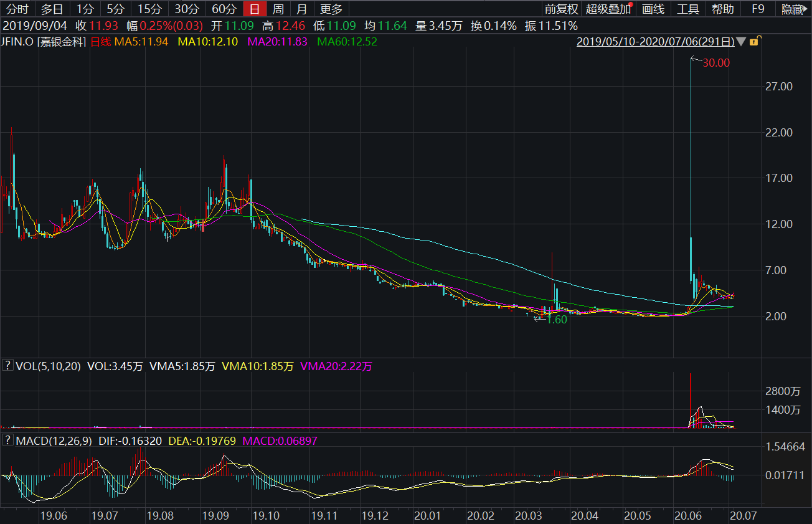This screenshot has height=524, width=812.
Task: Switch to the 1分 one-minute chart
Action: (x=84, y=9)
